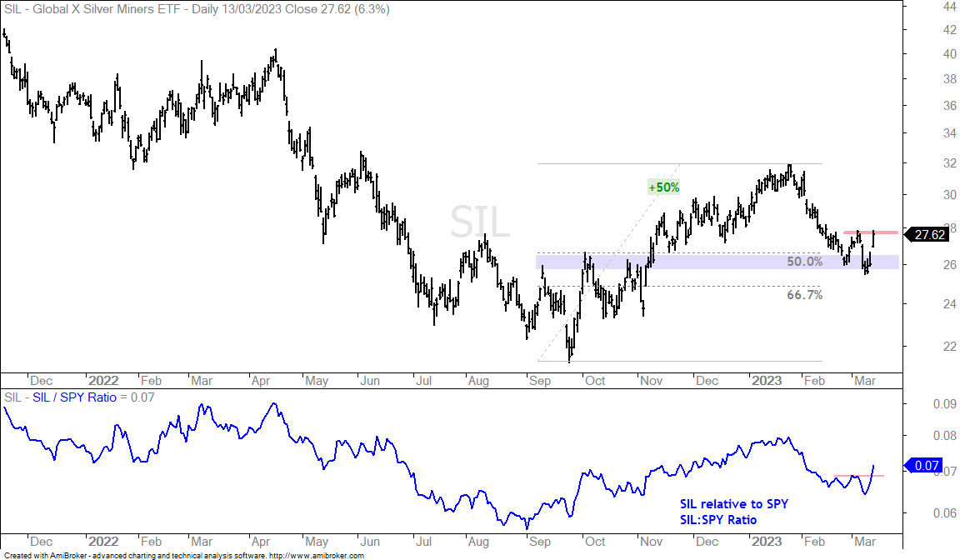This screenshot has width=960, height=560.
Task: Click the SIL watermark in the chart center
Action: (480, 222)
